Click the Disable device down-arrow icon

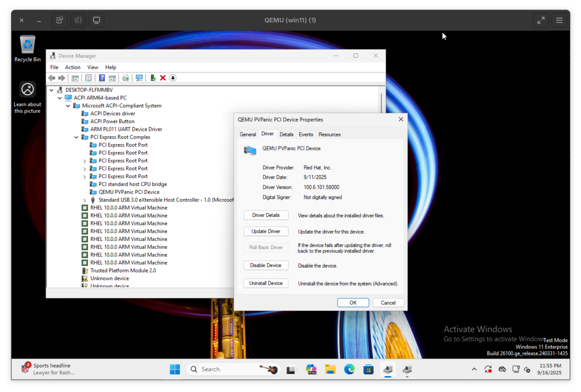click(x=173, y=78)
